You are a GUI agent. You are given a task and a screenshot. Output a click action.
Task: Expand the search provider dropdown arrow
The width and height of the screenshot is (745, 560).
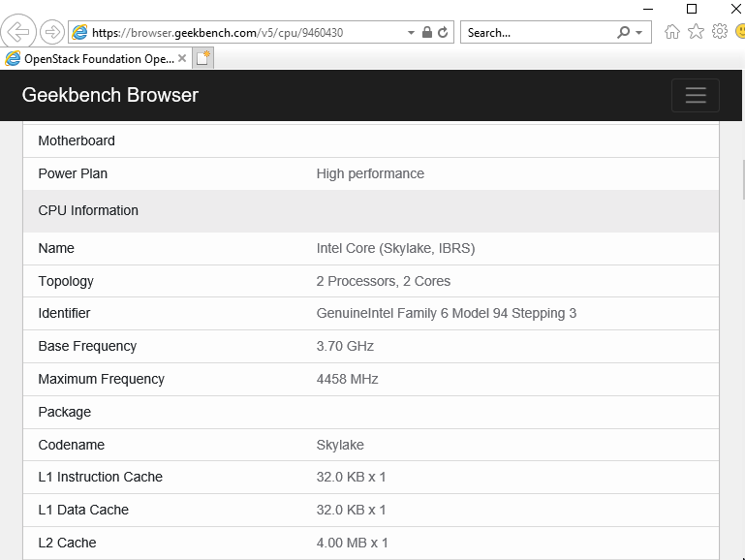[x=638, y=32]
